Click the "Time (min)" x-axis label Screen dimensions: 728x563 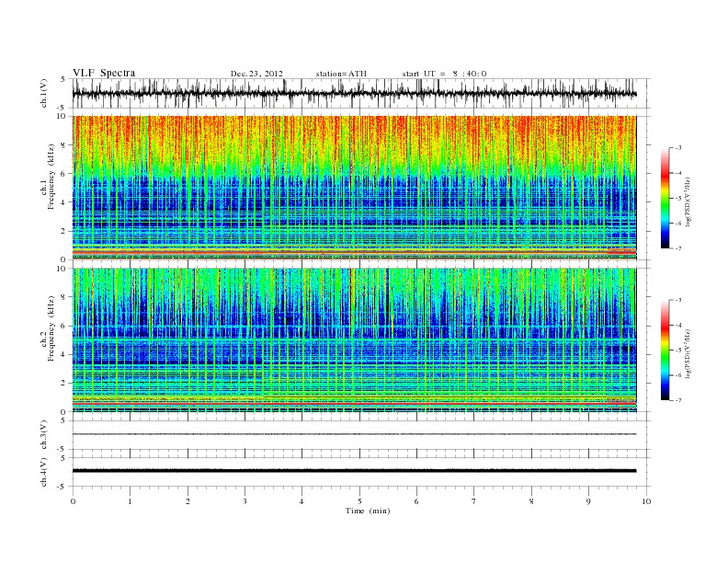pyautogui.click(x=368, y=511)
